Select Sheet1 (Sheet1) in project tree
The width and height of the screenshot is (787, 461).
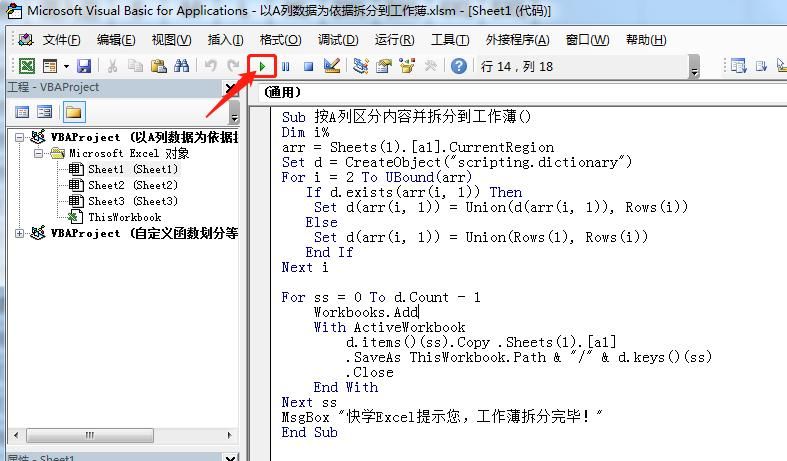(x=133, y=169)
